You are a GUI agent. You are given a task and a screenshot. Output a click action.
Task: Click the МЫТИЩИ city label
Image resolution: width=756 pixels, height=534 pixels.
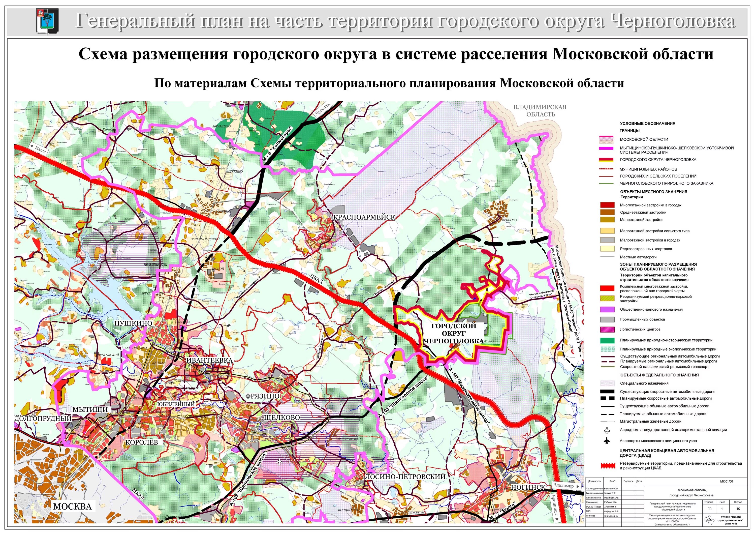[x=90, y=409]
